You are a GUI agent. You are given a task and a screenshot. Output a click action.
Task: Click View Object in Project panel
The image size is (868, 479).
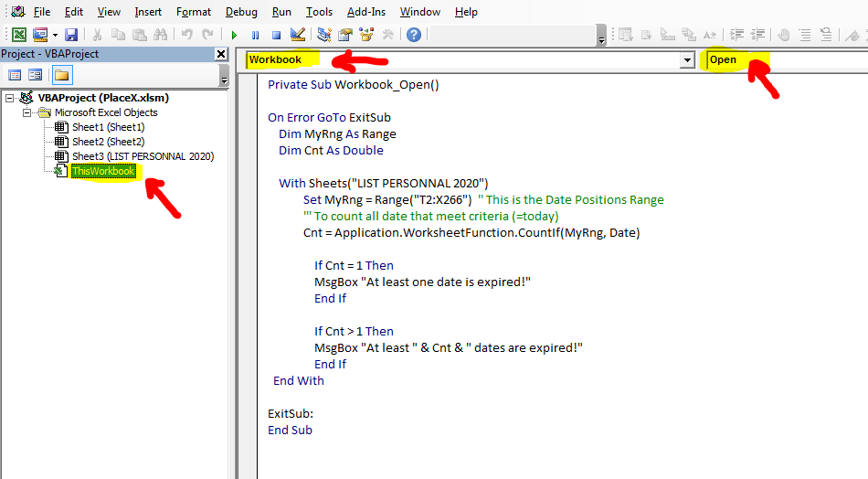coord(36,75)
